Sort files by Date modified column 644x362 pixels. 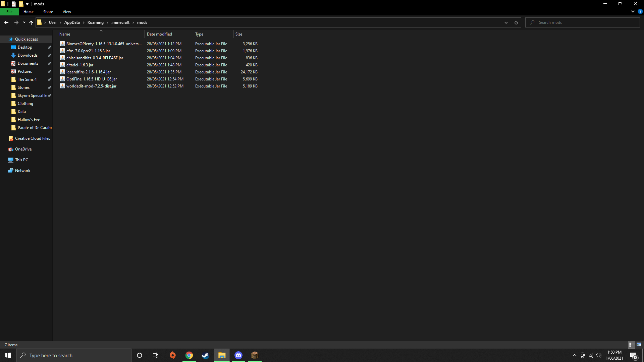(x=169, y=34)
